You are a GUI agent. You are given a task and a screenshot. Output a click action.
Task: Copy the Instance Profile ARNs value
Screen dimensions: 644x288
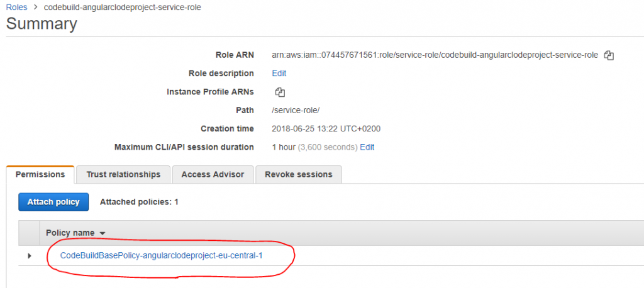click(280, 92)
